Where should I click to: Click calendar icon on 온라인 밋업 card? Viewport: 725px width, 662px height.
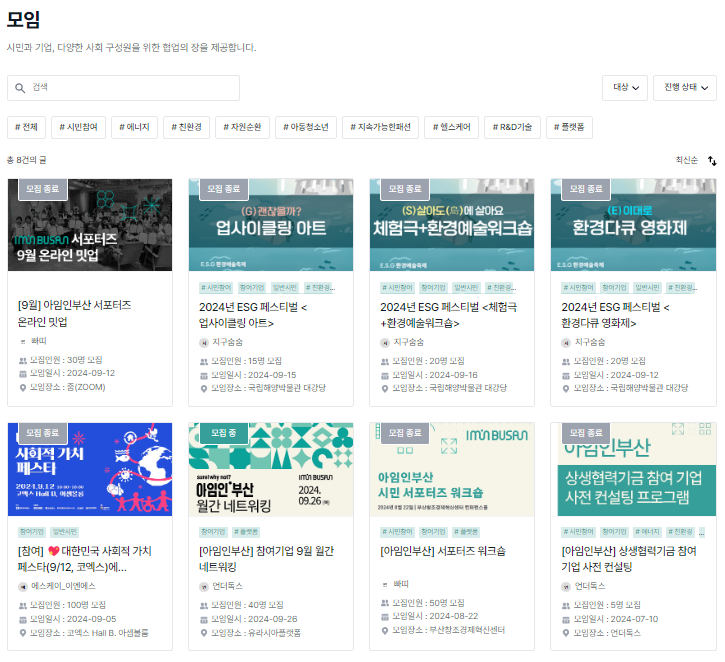(x=23, y=373)
